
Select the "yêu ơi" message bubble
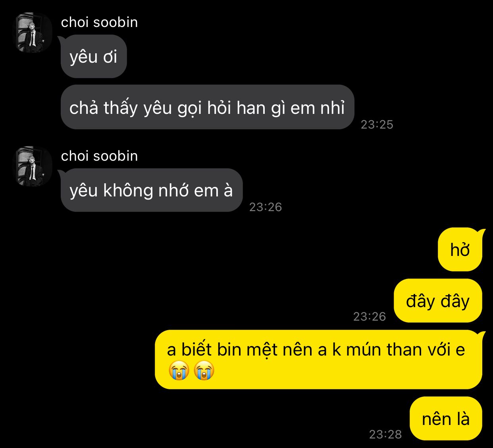94,56
